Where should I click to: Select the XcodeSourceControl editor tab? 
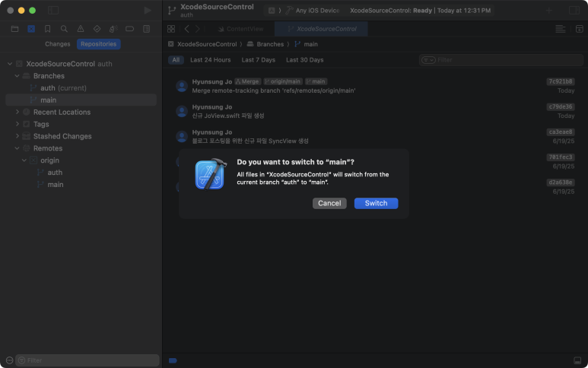321,29
